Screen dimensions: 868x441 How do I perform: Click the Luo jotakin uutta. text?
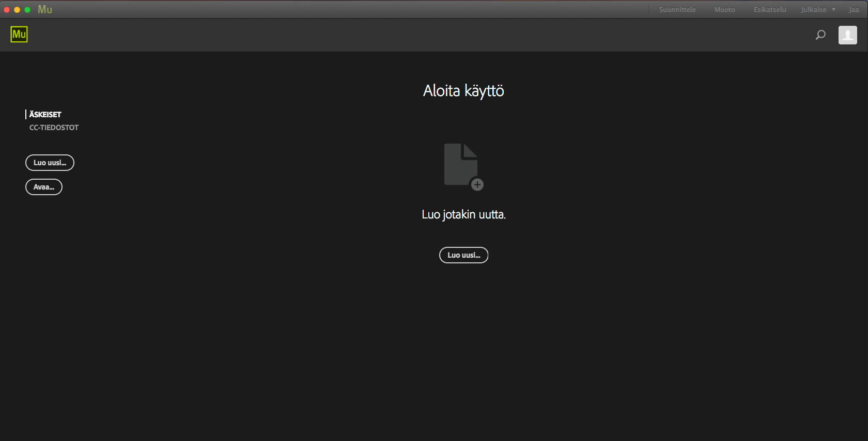pos(463,214)
